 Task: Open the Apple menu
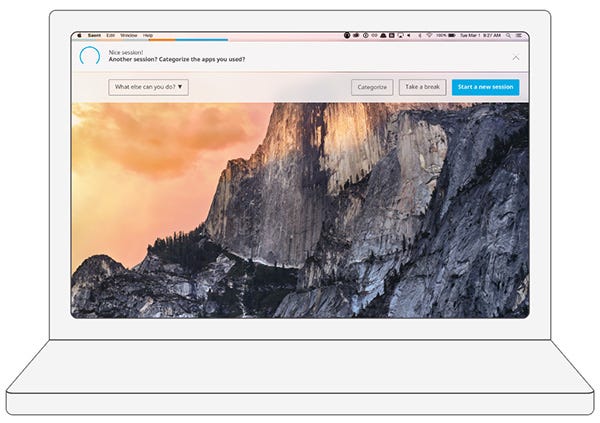click(80, 35)
